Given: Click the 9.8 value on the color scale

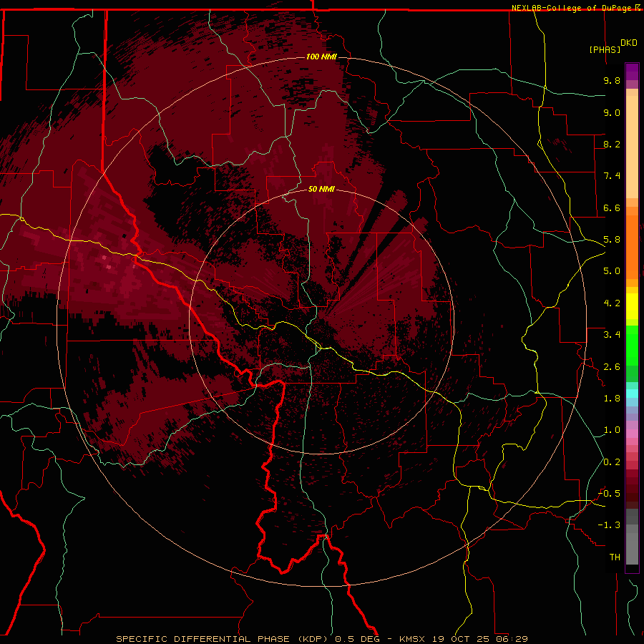Looking at the screenshot, I should (x=612, y=80).
